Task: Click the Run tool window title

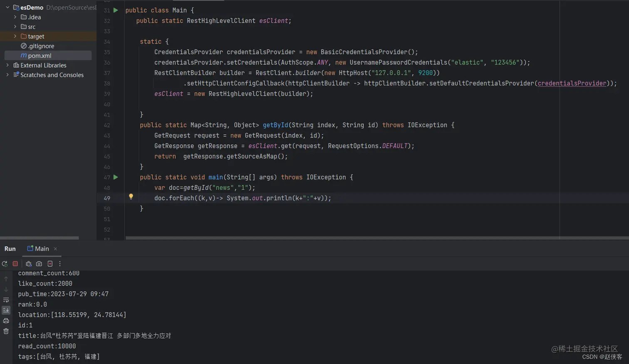Action: 10,249
